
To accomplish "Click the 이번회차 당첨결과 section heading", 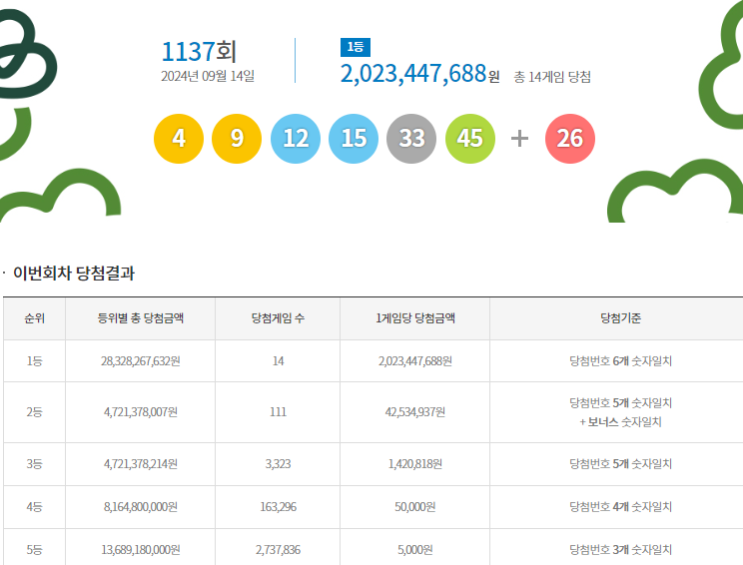I will (74, 273).
